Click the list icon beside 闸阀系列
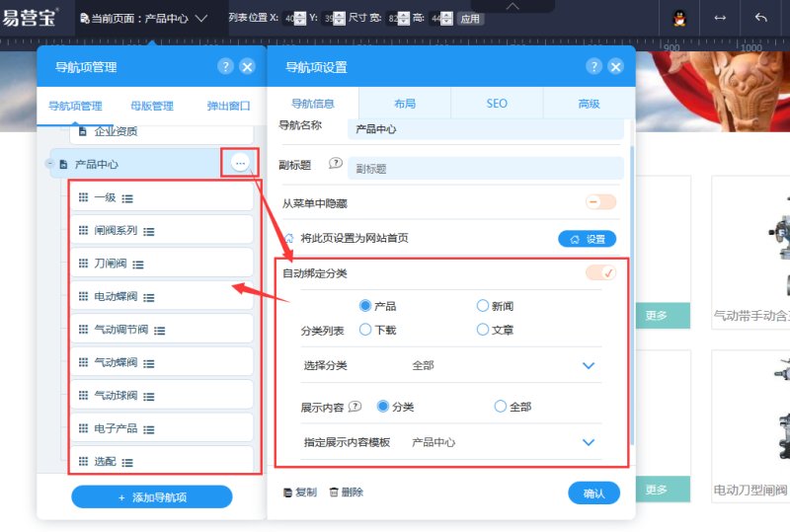This screenshot has width=790, height=532. (x=148, y=231)
